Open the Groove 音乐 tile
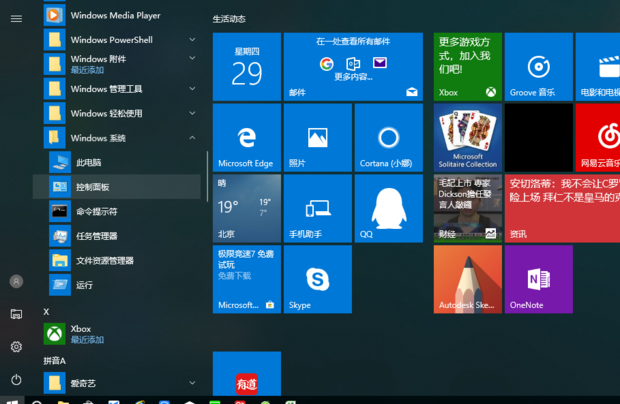 (x=538, y=66)
